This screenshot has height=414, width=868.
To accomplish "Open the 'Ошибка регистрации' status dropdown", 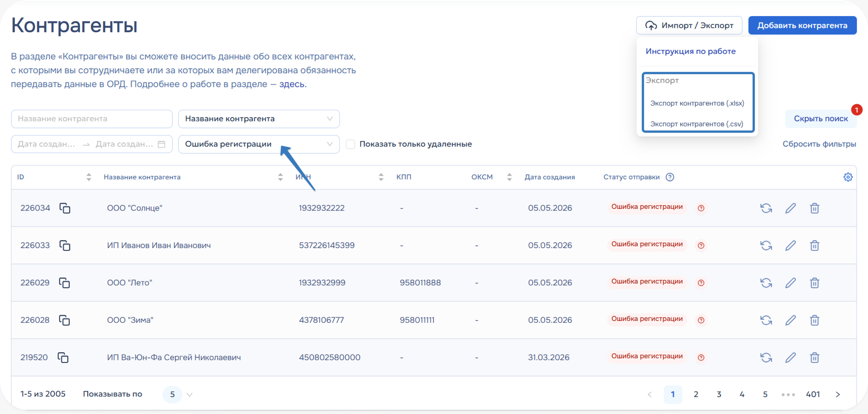I will (259, 144).
